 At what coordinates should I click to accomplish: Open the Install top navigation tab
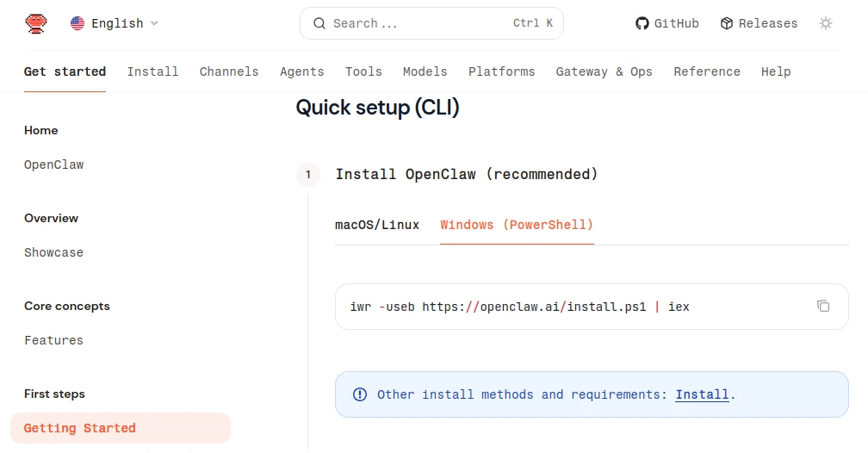(x=152, y=71)
